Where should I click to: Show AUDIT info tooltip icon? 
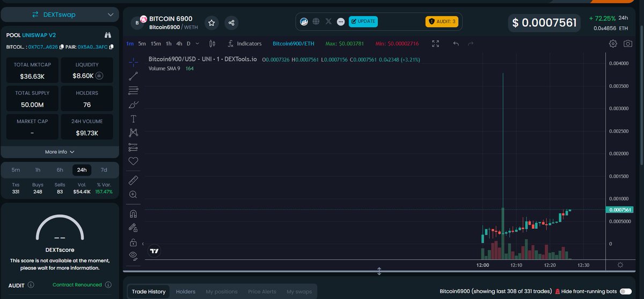pos(31,285)
